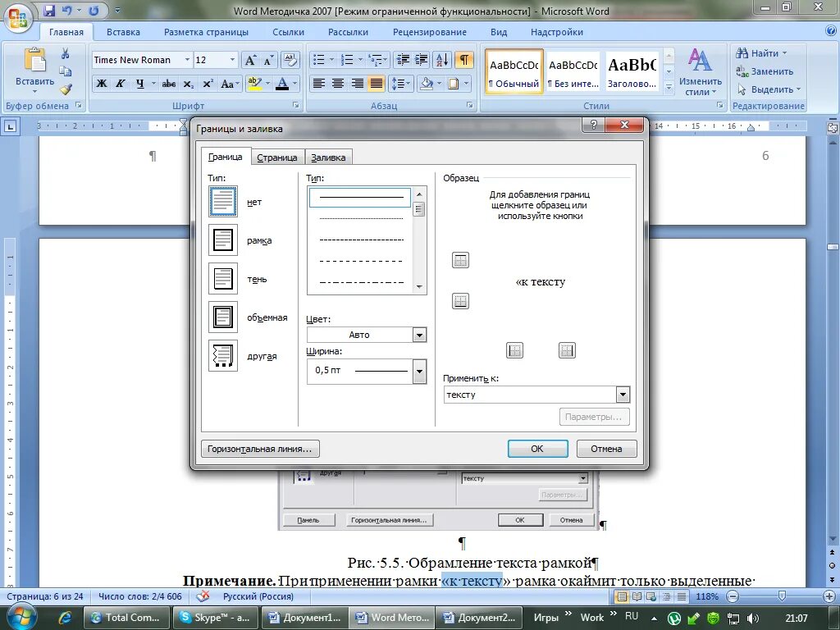Toggle left border in preview
840x630 pixels.
[x=514, y=350]
